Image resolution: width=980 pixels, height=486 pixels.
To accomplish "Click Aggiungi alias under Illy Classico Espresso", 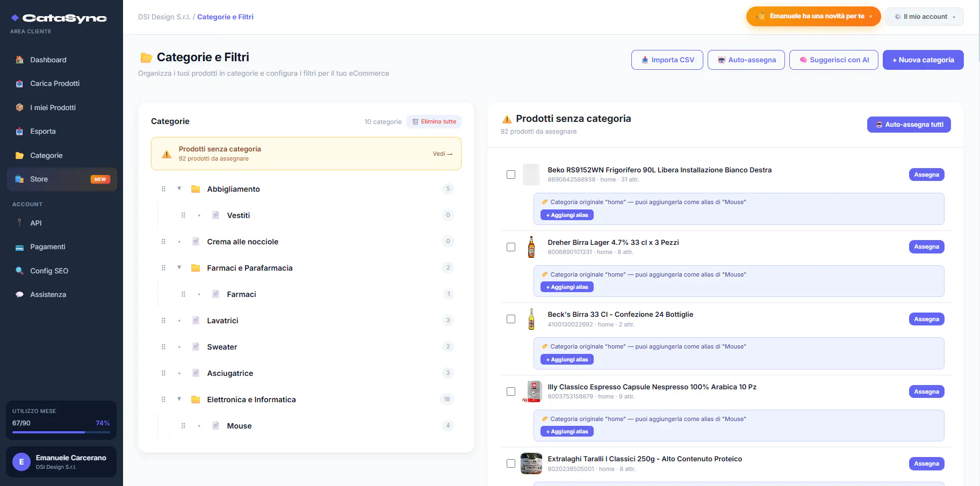I will point(567,431).
